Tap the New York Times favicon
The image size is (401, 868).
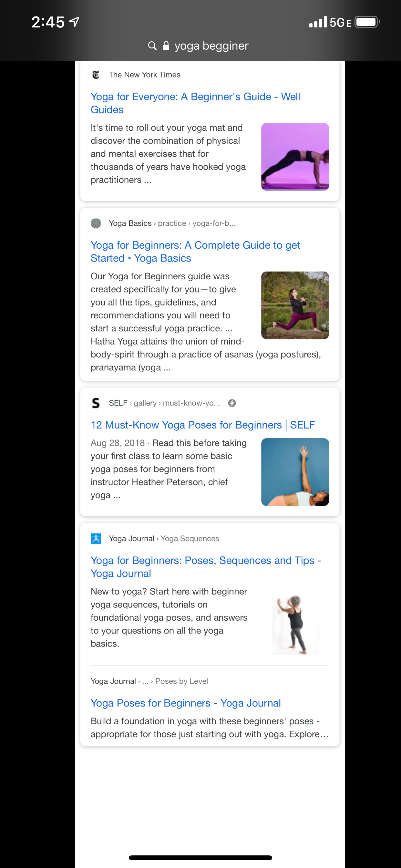pos(96,75)
